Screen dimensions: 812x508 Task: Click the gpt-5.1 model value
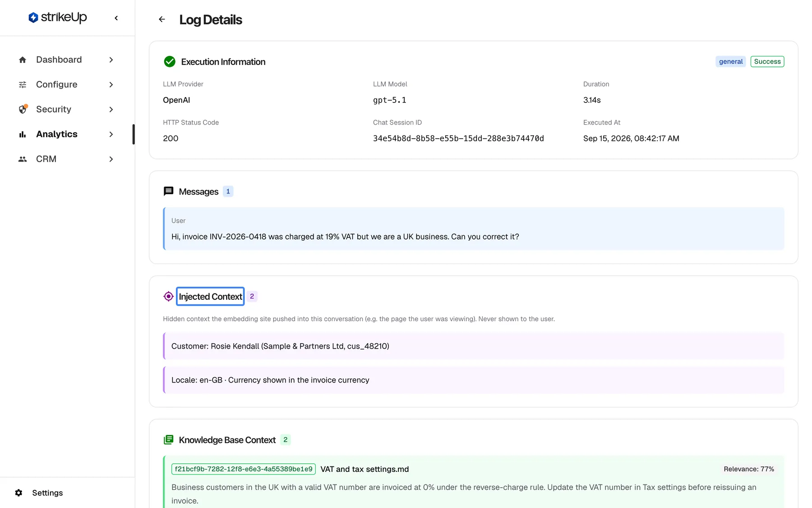point(389,100)
